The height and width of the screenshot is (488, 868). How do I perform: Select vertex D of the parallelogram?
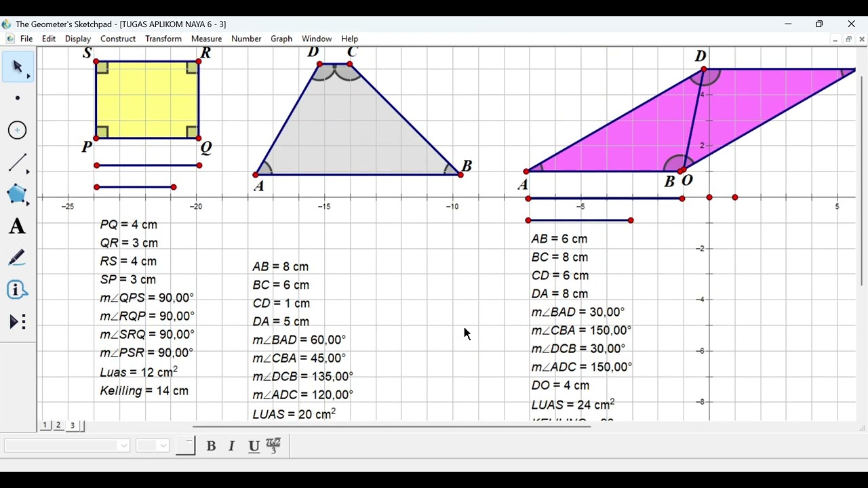coord(704,69)
